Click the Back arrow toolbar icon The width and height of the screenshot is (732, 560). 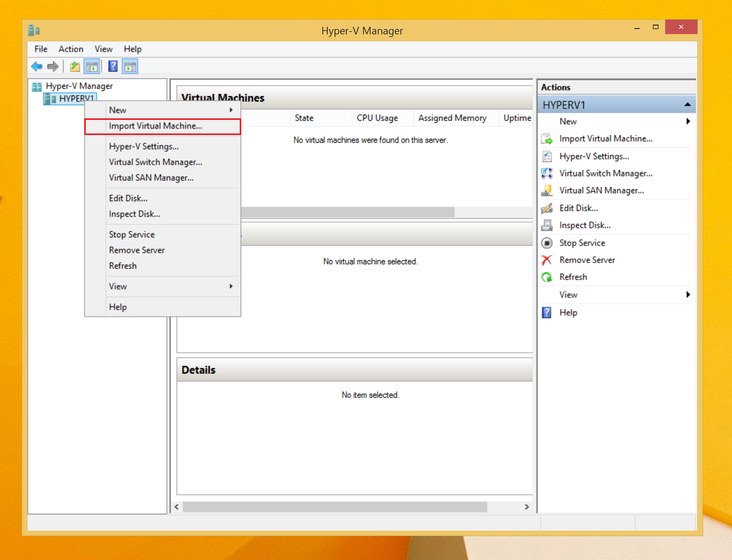[37, 67]
